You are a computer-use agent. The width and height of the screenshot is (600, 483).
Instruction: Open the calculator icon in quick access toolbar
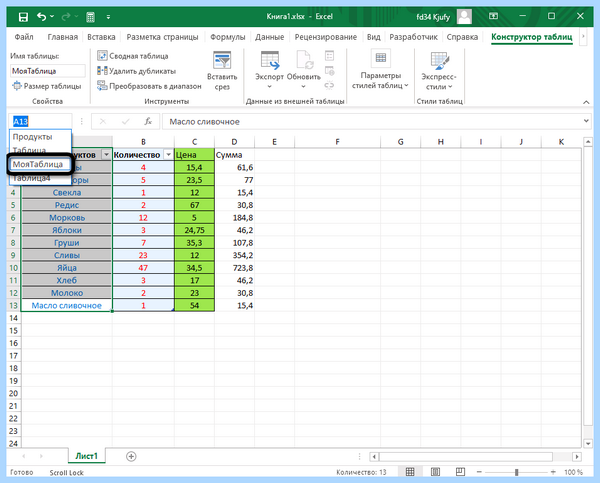click(x=90, y=17)
